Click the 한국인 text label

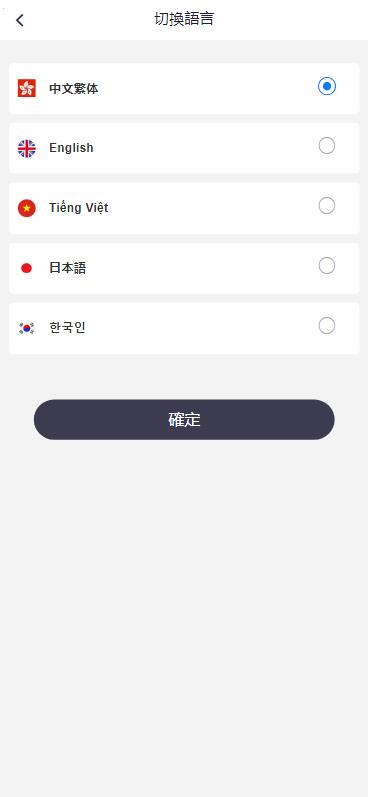coord(67,328)
